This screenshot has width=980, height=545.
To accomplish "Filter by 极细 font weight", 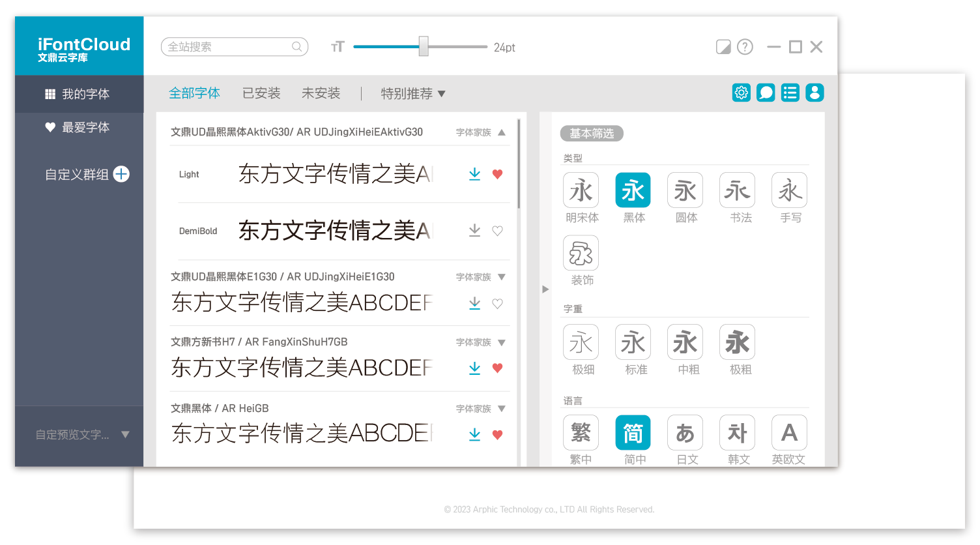I will (581, 342).
